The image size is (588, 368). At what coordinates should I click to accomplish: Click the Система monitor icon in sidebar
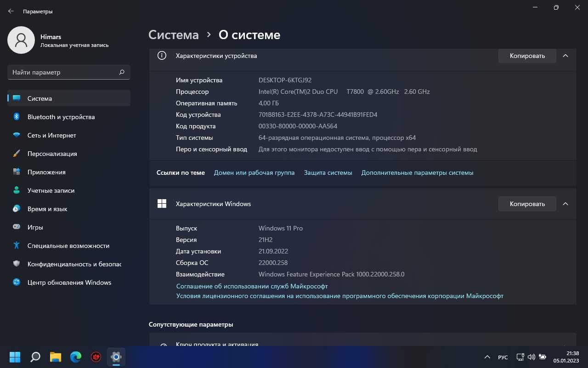[x=17, y=98]
